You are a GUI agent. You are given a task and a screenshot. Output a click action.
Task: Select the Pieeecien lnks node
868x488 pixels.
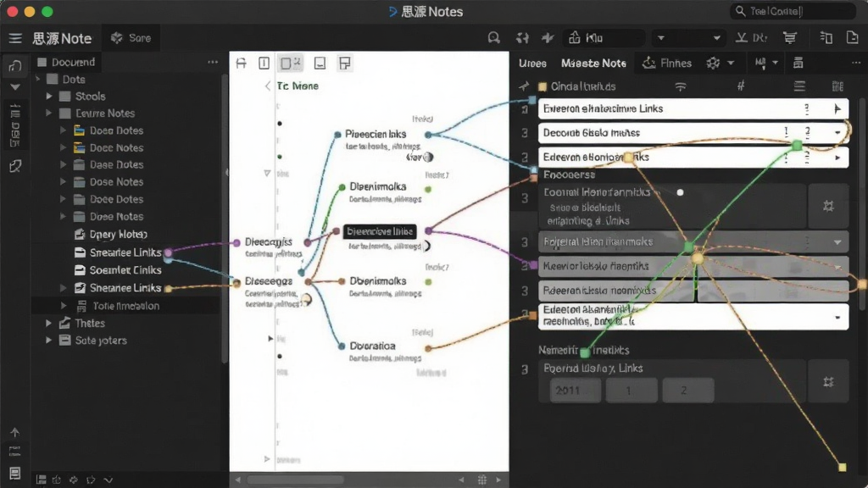coord(376,134)
